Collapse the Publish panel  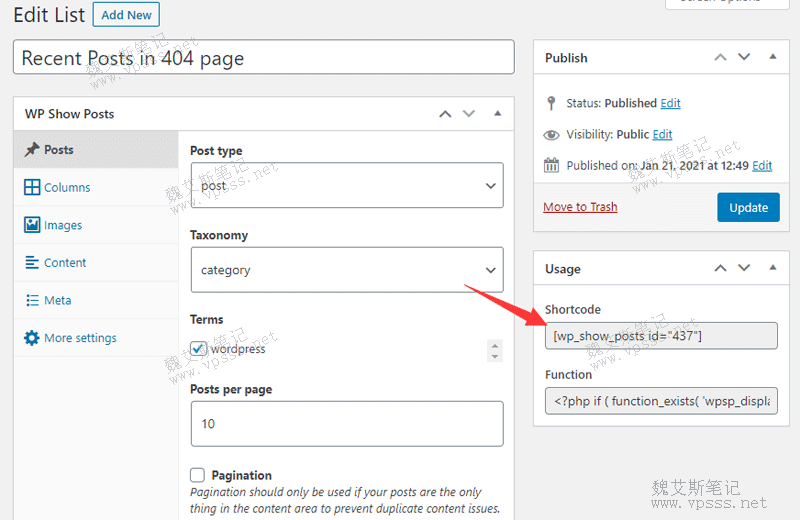tap(773, 57)
